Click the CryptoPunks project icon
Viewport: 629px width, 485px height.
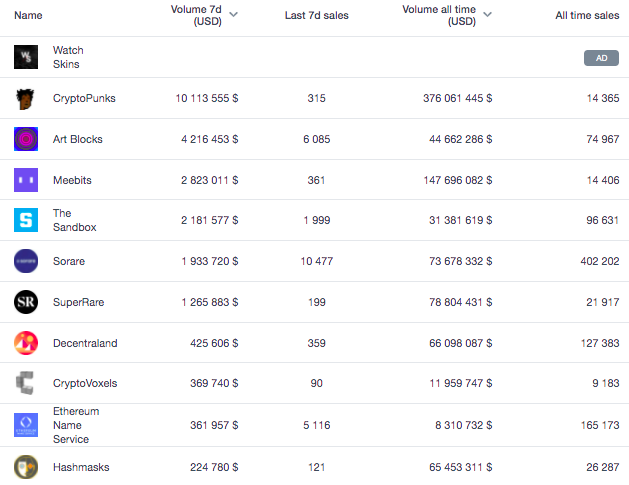pyautogui.click(x=26, y=98)
